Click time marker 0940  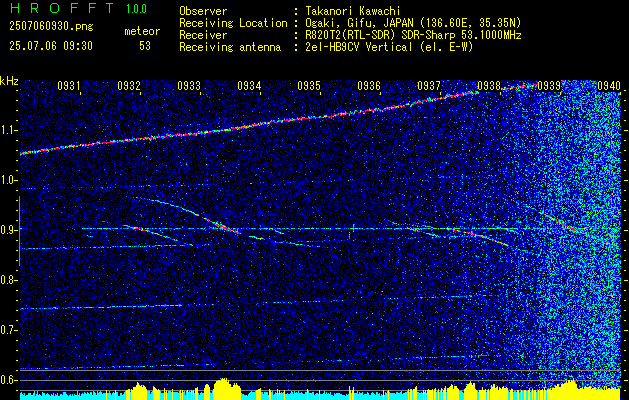(609, 85)
